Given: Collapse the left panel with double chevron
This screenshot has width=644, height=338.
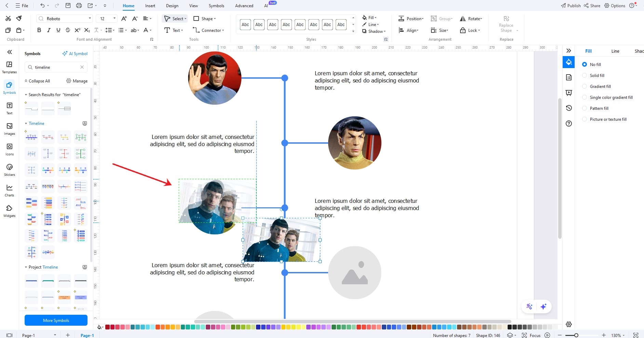Looking at the screenshot, I should pos(10,52).
